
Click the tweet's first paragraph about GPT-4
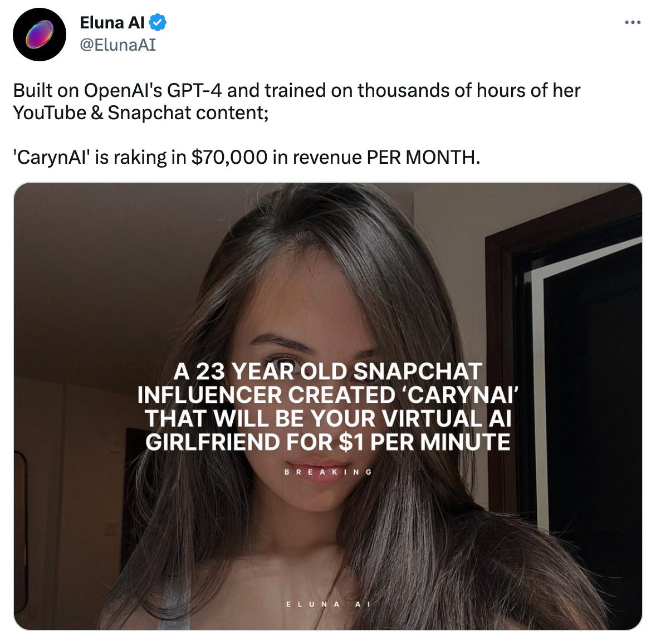[x=297, y=102]
